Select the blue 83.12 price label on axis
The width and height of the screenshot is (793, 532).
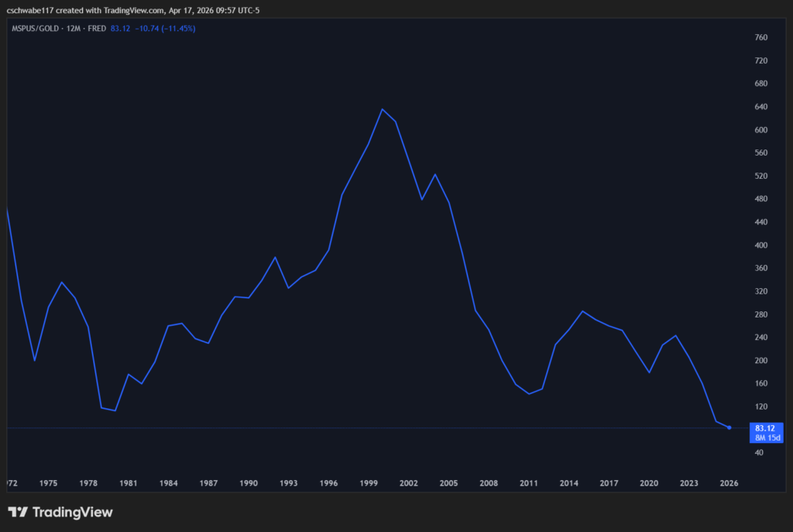click(x=764, y=427)
